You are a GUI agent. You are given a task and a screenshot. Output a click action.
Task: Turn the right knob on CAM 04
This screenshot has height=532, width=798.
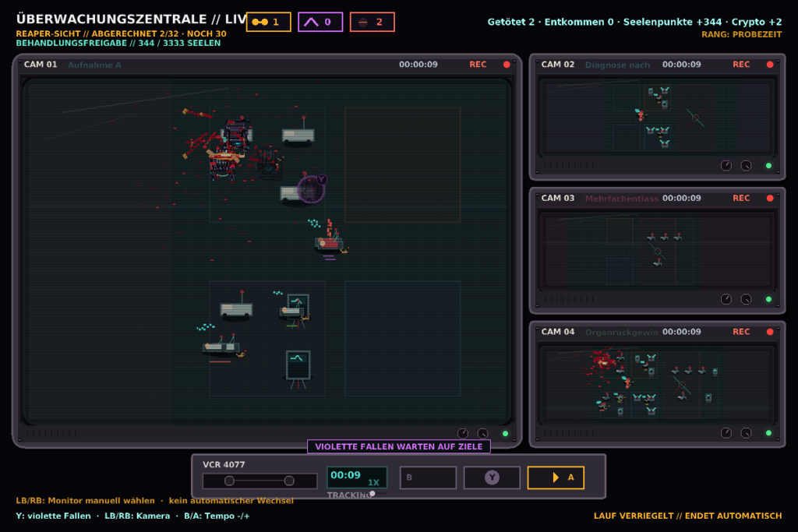(746, 433)
